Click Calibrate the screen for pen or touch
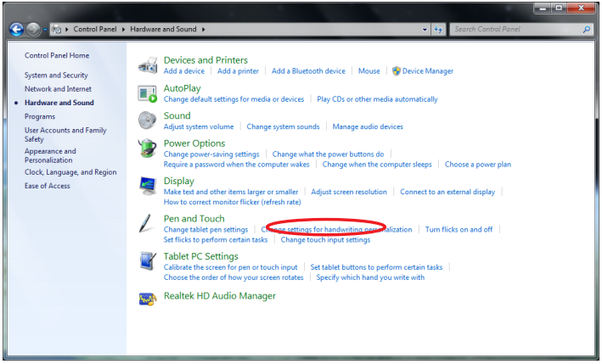Viewport: 602px width, 364px height. 230,267
